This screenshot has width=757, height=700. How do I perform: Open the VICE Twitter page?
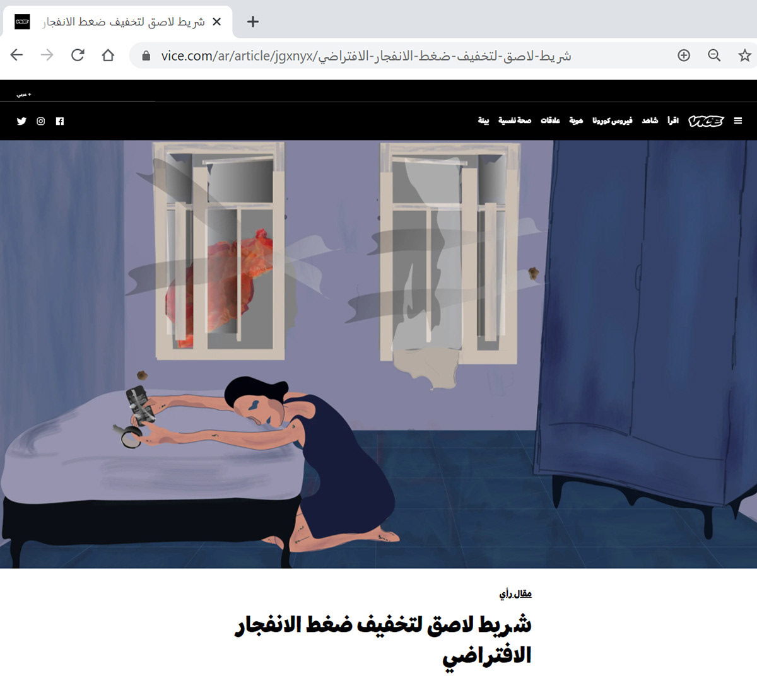click(x=21, y=121)
